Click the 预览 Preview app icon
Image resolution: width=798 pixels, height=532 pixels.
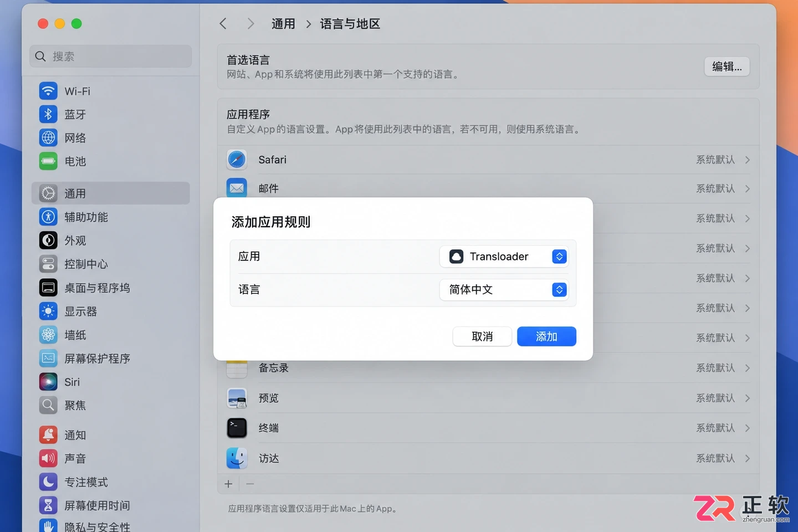point(237,398)
